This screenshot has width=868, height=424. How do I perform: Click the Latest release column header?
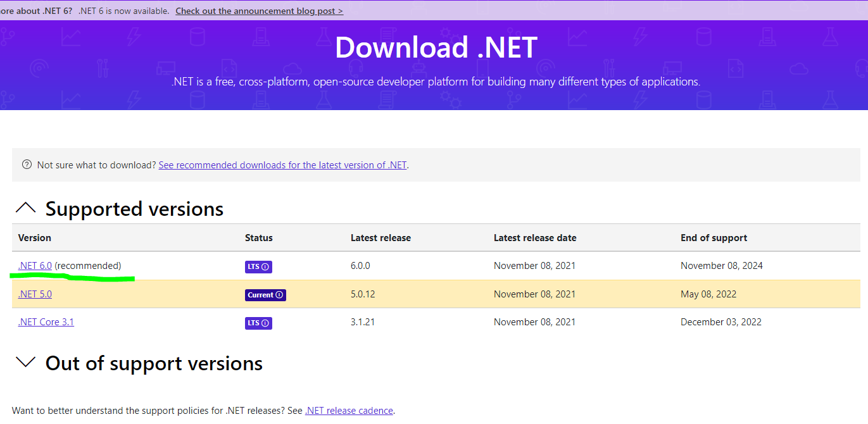pyautogui.click(x=381, y=238)
